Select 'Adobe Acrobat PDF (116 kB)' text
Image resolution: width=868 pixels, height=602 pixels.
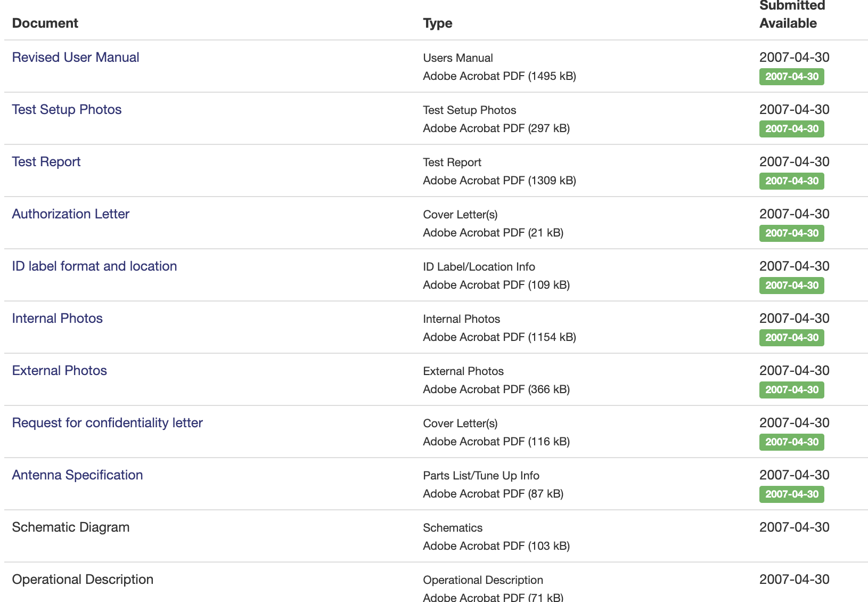(496, 441)
